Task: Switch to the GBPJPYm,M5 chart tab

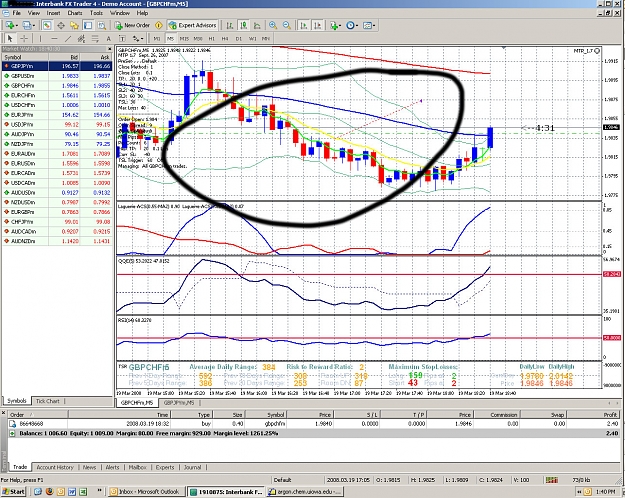Action: click(x=179, y=403)
